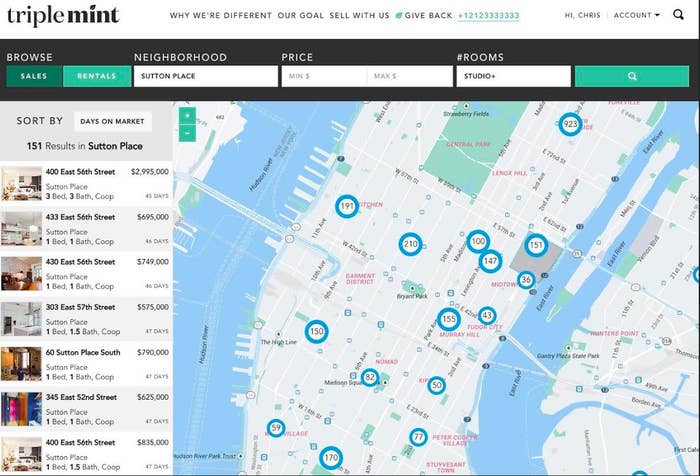This screenshot has height=476, width=700.
Task: Switch browse mode to Rentals
Action: (97, 76)
